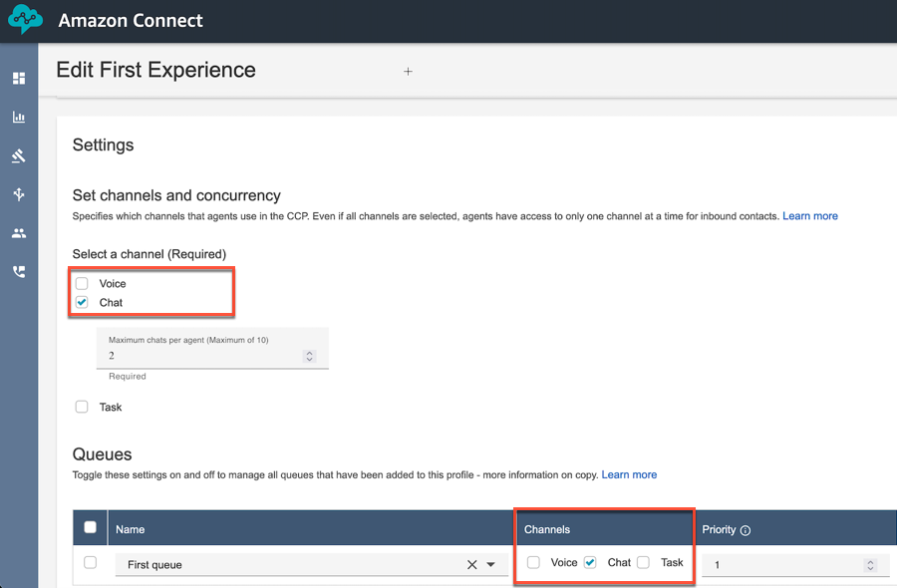Open the Routing icon in sidebar
Viewport: 897px width, 588px height.
[19, 155]
